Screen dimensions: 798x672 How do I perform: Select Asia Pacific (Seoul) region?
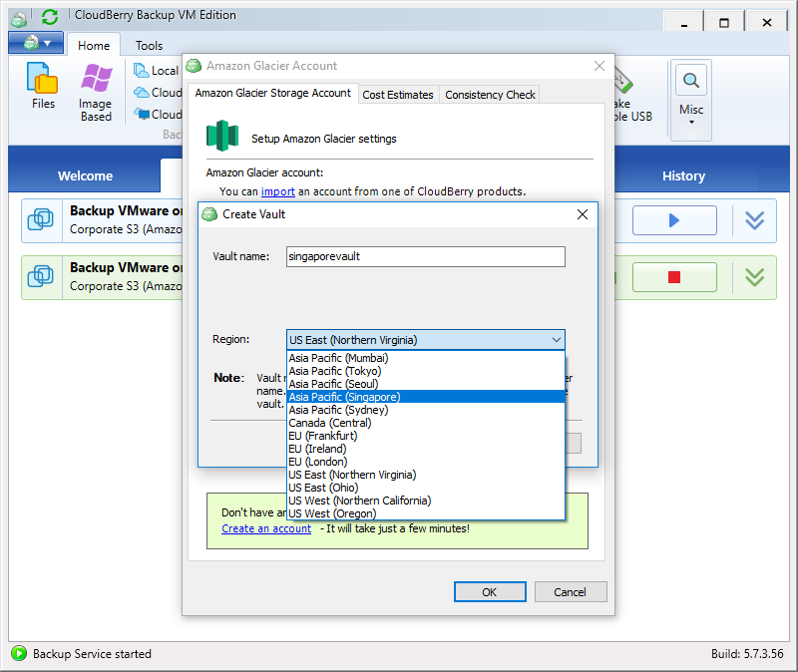[x=426, y=384]
